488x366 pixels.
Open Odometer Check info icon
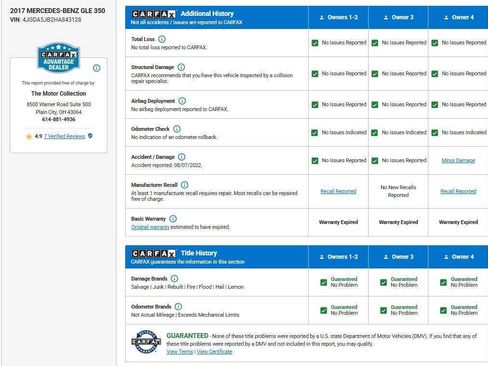(x=177, y=129)
